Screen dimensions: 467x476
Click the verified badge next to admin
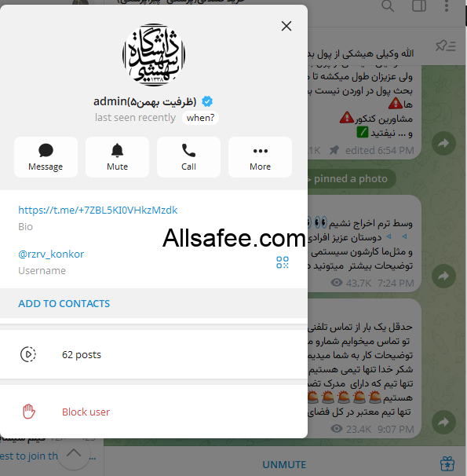[207, 101]
